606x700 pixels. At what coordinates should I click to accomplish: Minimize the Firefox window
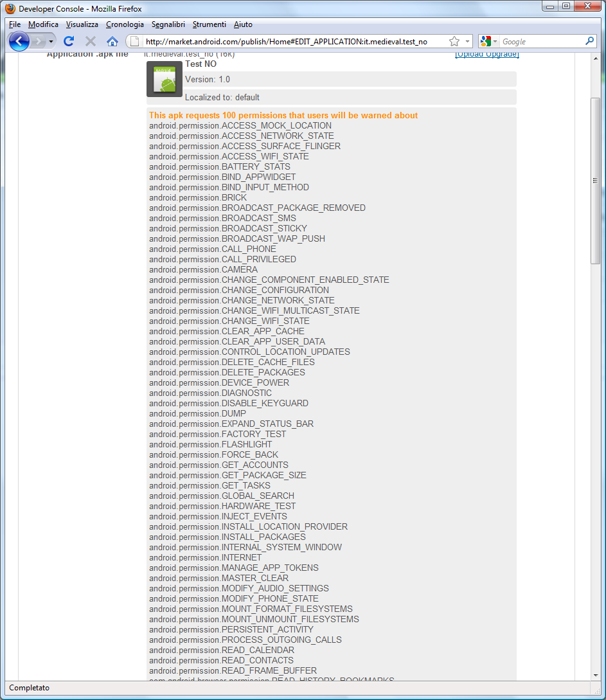(x=550, y=6)
